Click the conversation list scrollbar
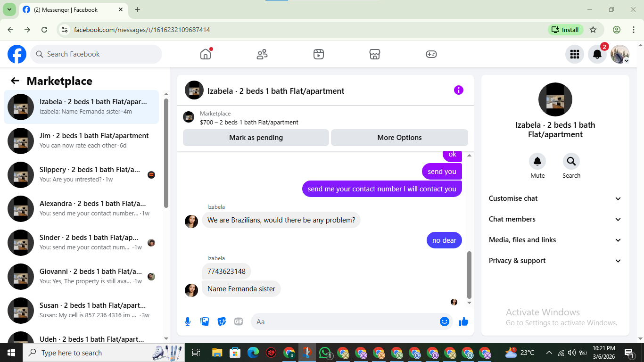Image resolution: width=644 pixels, height=362 pixels. [166, 153]
